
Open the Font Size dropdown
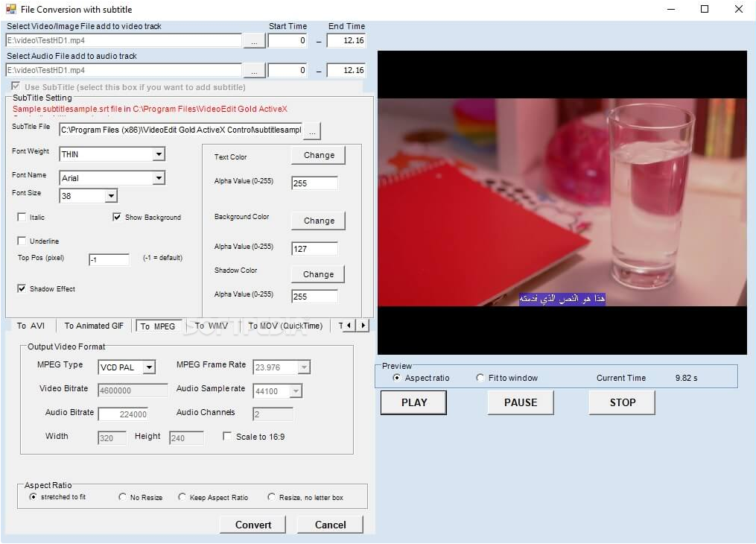pos(111,196)
